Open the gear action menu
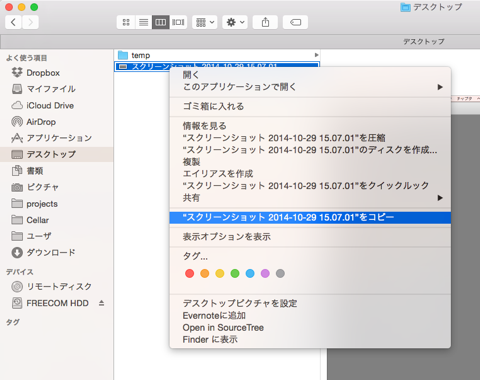The height and width of the screenshot is (380, 480). (x=235, y=22)
